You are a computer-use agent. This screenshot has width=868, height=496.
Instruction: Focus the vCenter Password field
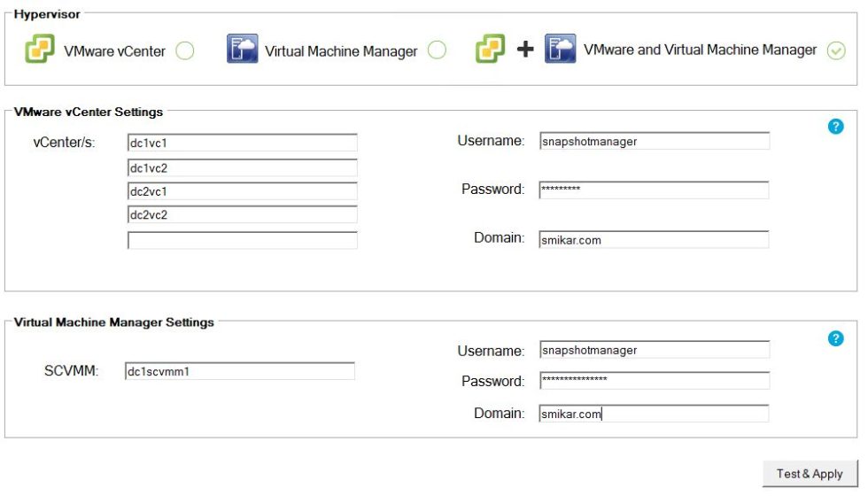coord(654,190)
